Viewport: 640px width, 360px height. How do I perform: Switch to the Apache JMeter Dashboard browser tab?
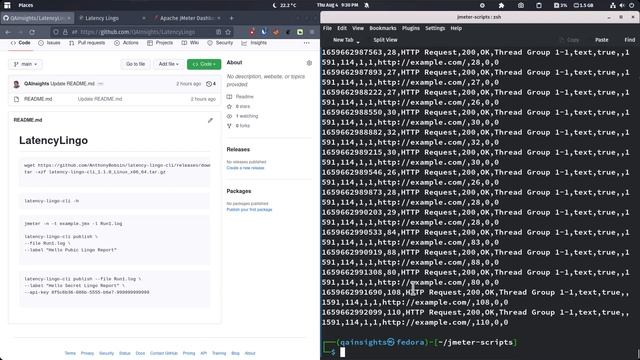187,18
